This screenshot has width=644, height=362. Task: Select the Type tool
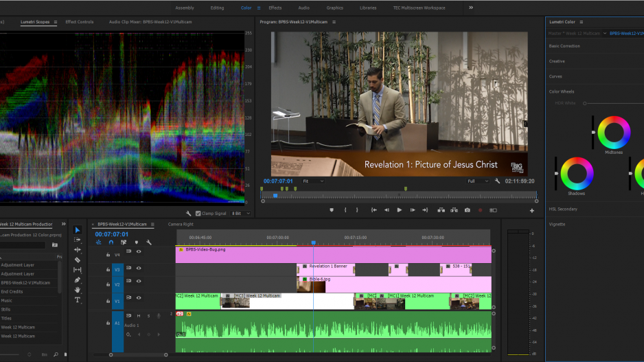[x=77, y=300]
